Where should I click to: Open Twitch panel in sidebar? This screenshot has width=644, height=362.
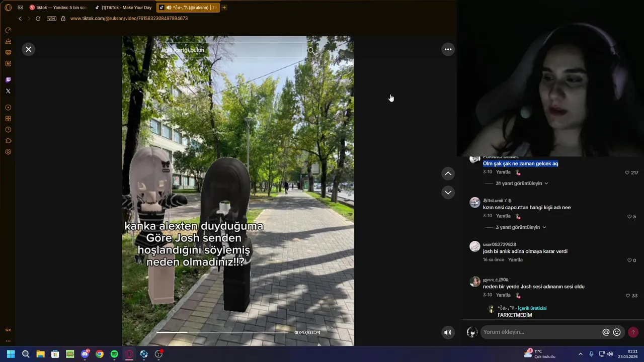click(x=8, y=80)
